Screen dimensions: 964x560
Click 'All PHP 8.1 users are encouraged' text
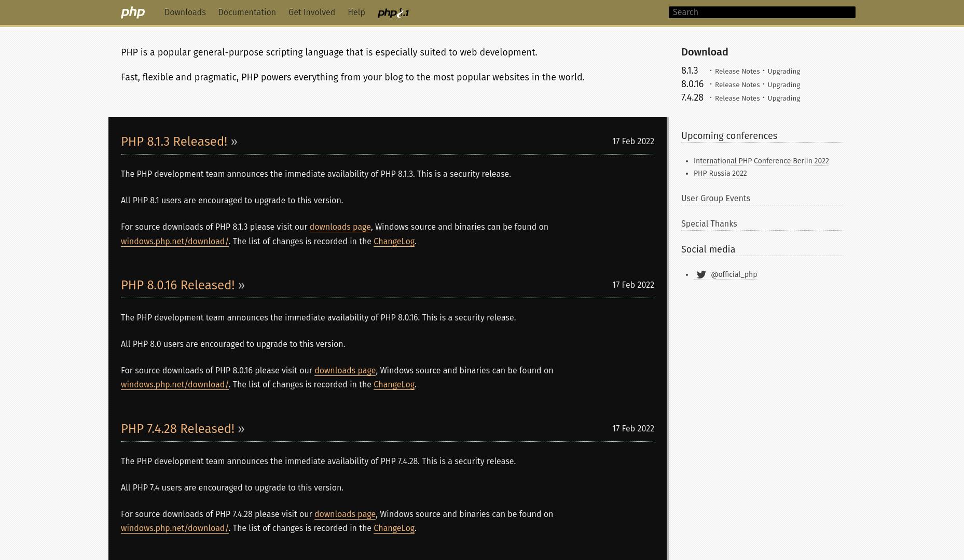(232, 201)
